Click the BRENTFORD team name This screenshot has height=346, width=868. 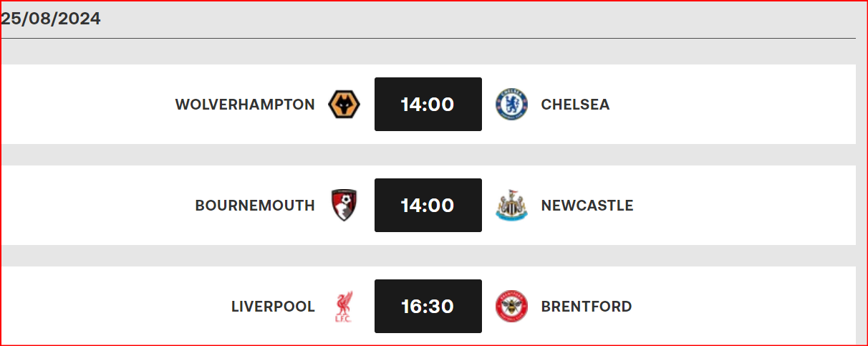tap(587, 307)
